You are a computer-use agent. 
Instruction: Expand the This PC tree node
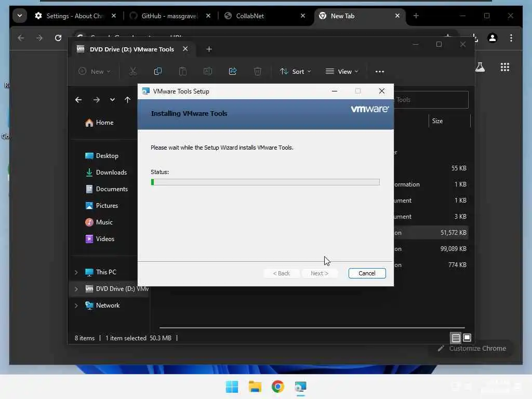coord(76,272)
